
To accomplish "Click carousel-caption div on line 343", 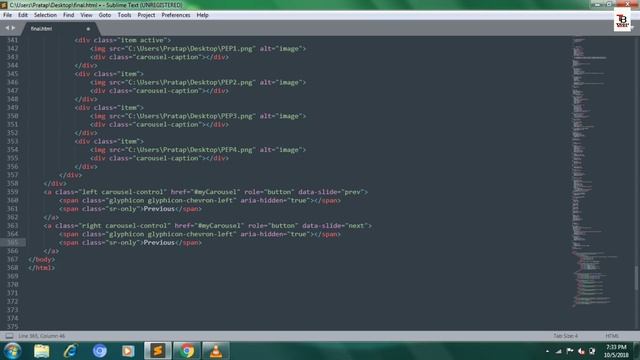I will 160,57.
